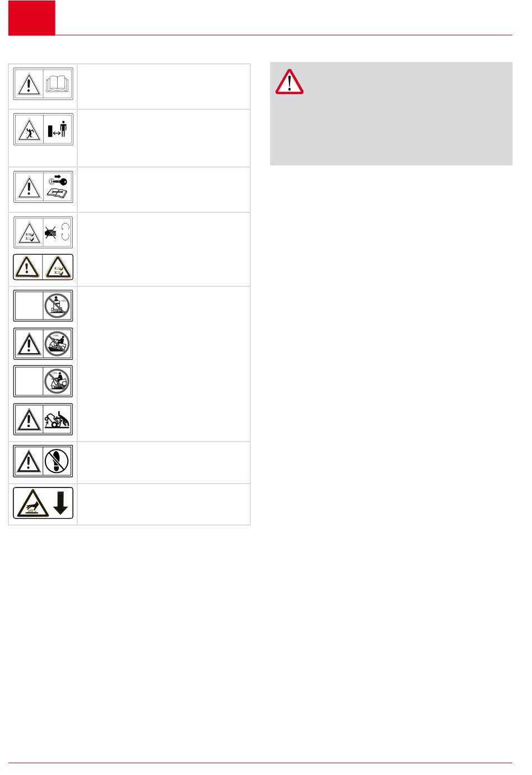Select the gray warning notice box
Viewport: 532px width, 775px height.
[x=391, y=114]
